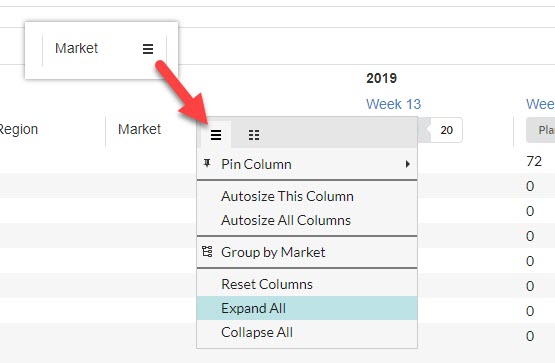Click the Market column header
Screen dimensions: 555x363
(x=139, y=129)
